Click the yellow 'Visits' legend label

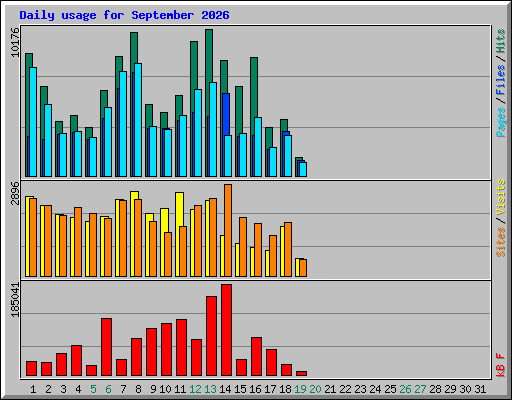tap(501, 197)
